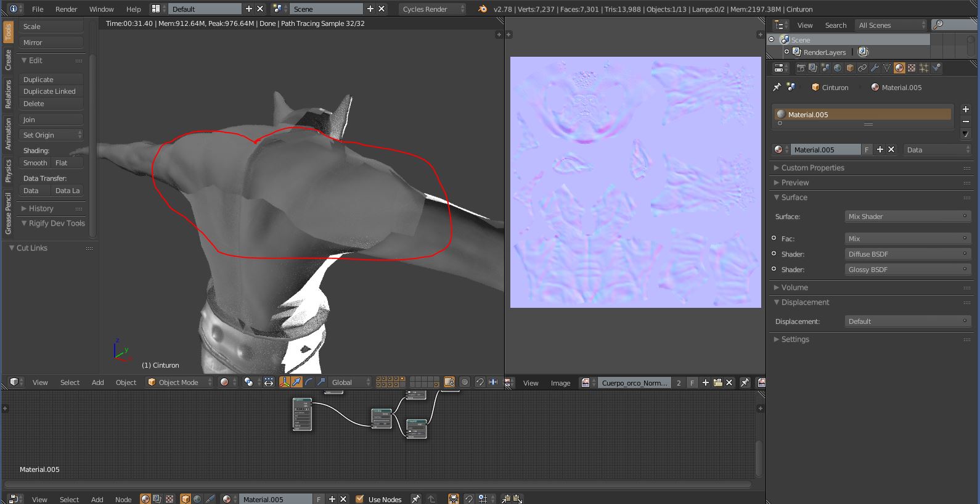Click the Duplicate Linked button
This screenshot has height=504, width=980.
(x=50, y=91)
